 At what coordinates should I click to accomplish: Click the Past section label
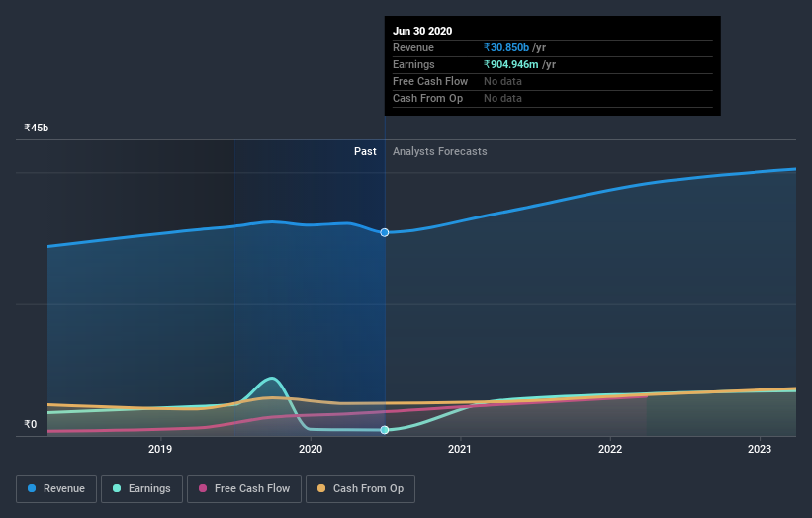click(x=365, y=151)
